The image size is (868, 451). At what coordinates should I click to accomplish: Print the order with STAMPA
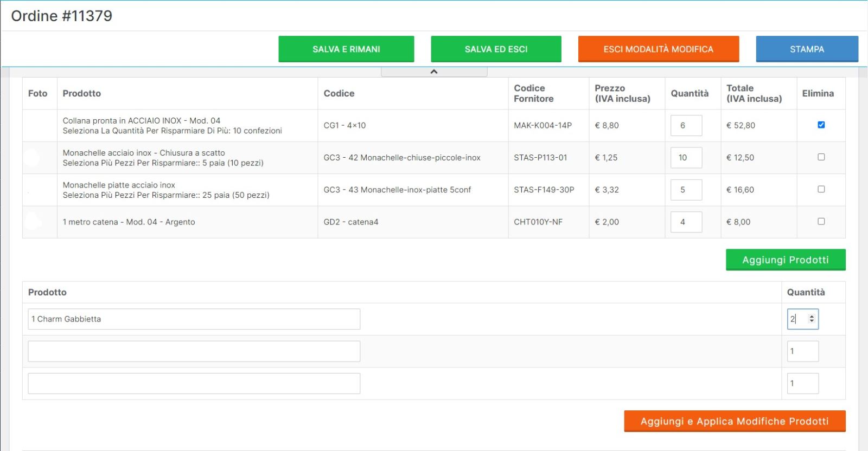807,49
